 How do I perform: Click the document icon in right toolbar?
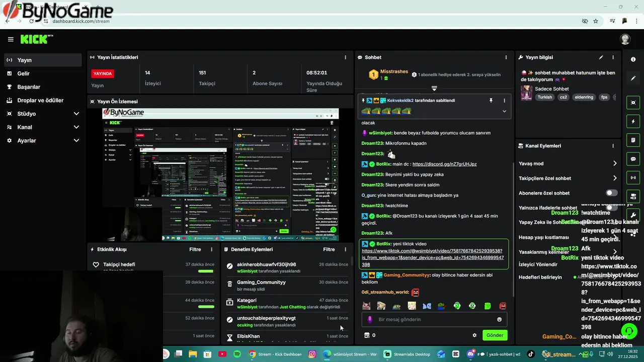633,140
